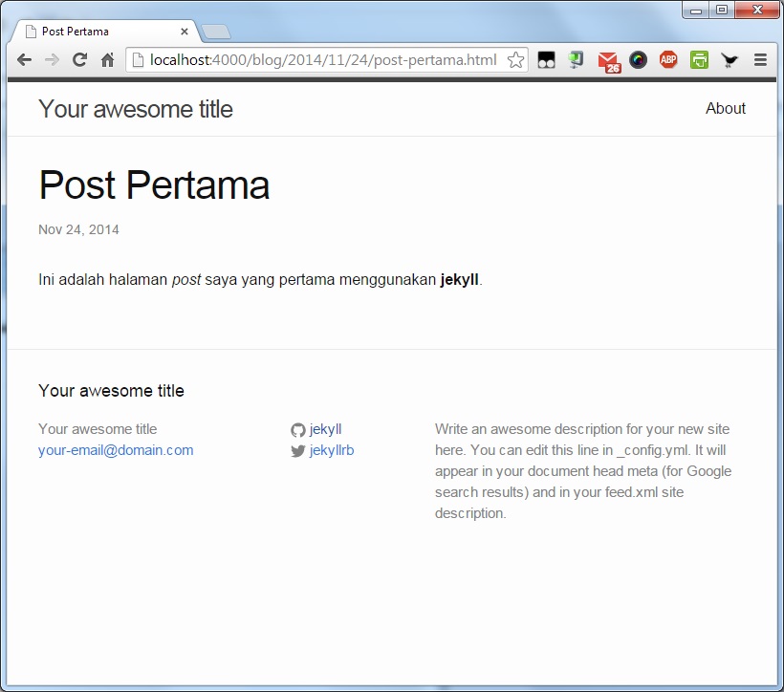The width and height of the screenshot is (784, 692).
Task: Open the jekyllrb Twitter link
Action: pos(331,450)
